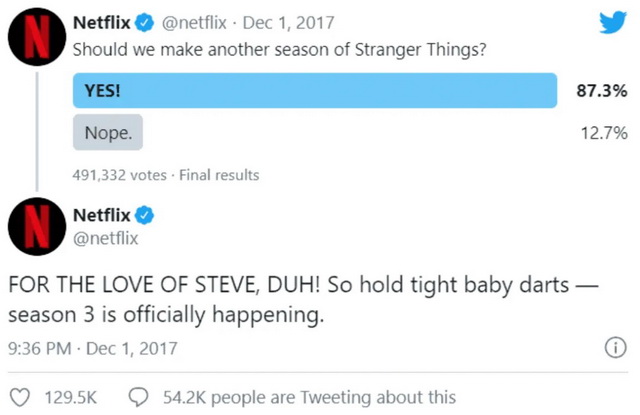This screenshot has height=415, width=640.
Task: Click the 491,332 votes final results text
Action: [x=166, y=174]
